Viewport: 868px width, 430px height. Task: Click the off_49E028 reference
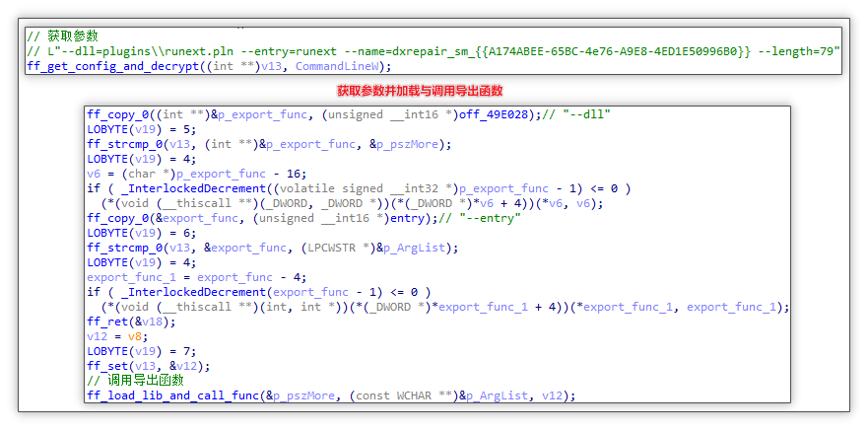click(496, 114)
